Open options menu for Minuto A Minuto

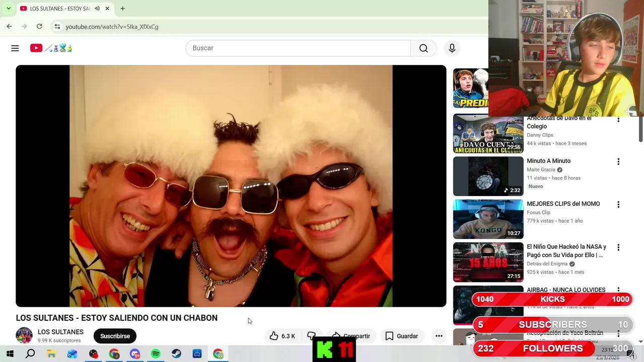tap(618, 162)
